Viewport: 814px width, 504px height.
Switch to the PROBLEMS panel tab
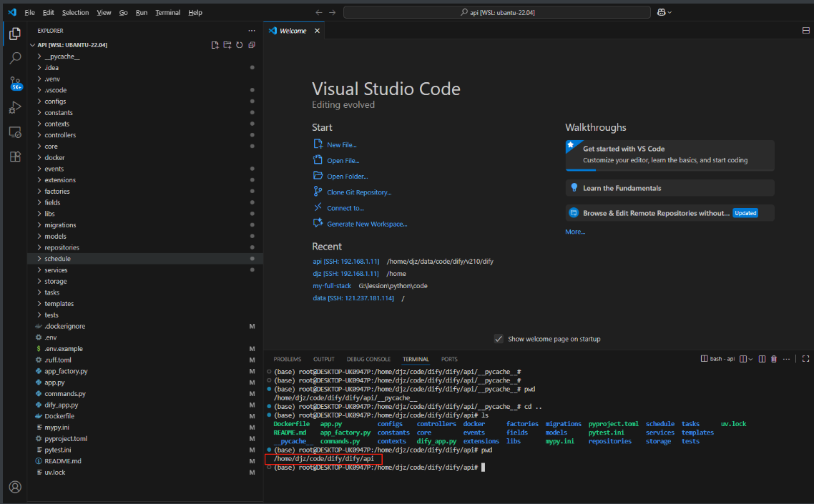[287, 359]
